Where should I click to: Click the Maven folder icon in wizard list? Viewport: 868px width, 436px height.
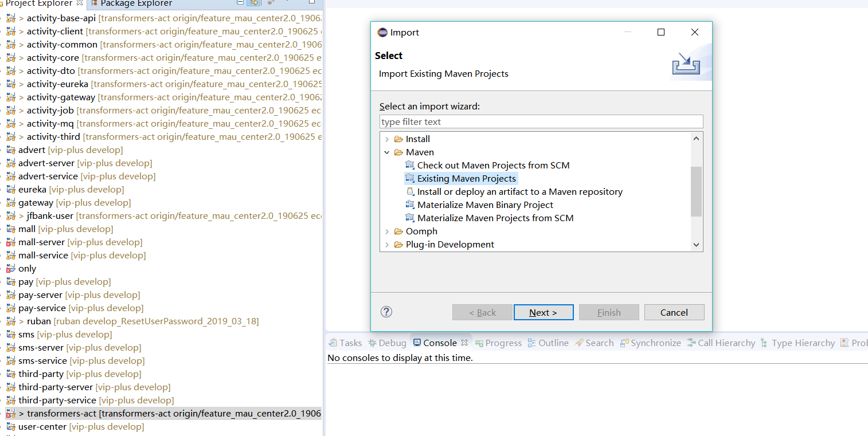tap(398, 152)
